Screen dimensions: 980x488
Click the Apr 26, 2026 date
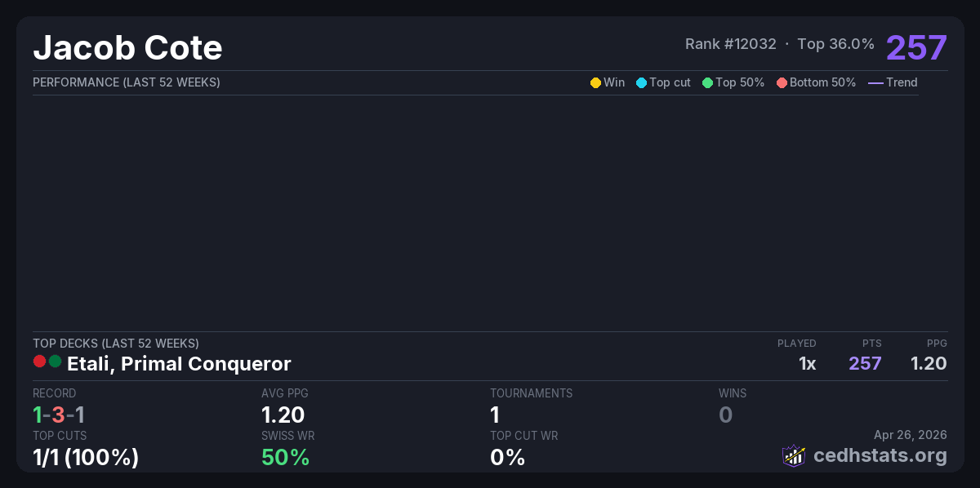point(911,434)
